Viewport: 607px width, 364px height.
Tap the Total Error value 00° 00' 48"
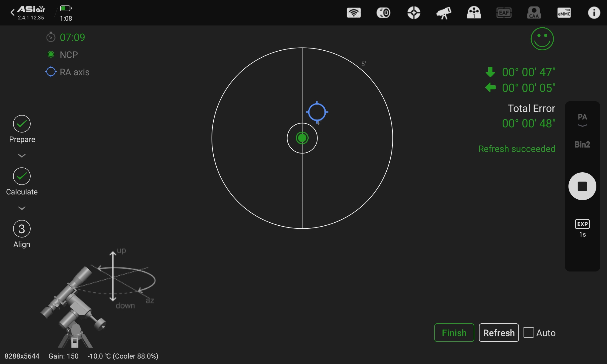529,123
